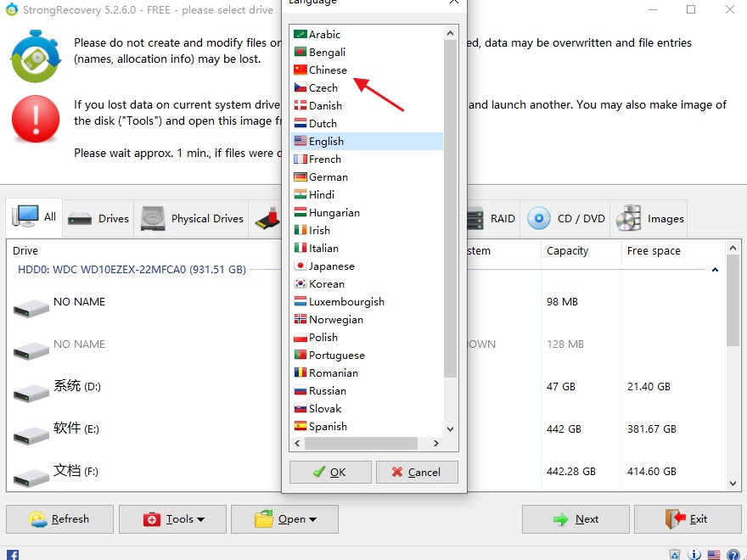Viewport: 747px width, 560px height.
Task: Switch to the Images tab
Action: pos(649,219)
